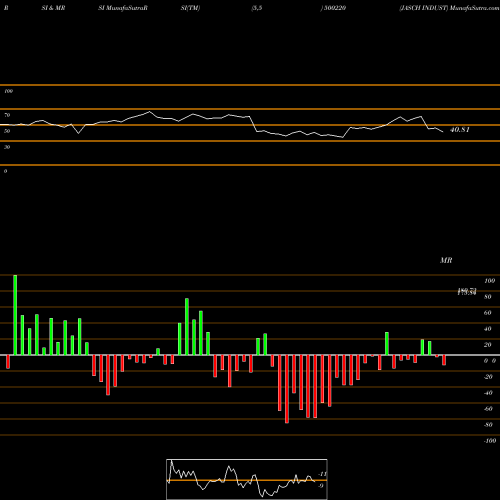Click the RSI axis label 100 on the left
This screenshot has width=500, height=500.
(x=8, y=91)
